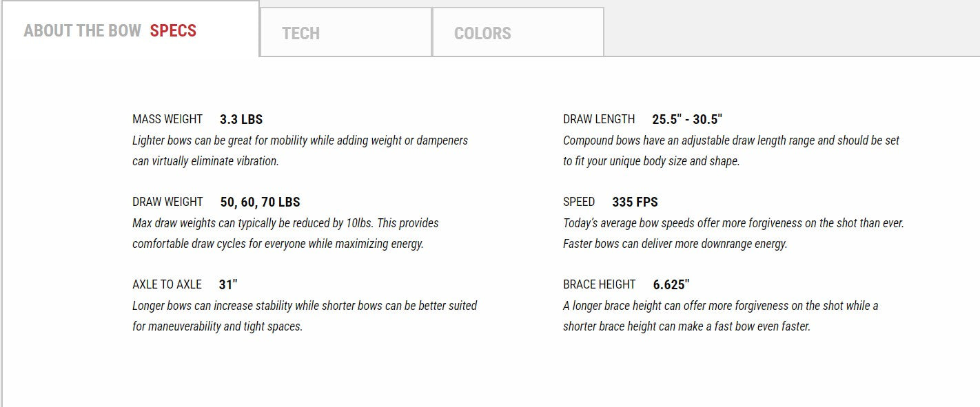Switch to the TECH tab

pyautogui.click(x=300, y=33)
